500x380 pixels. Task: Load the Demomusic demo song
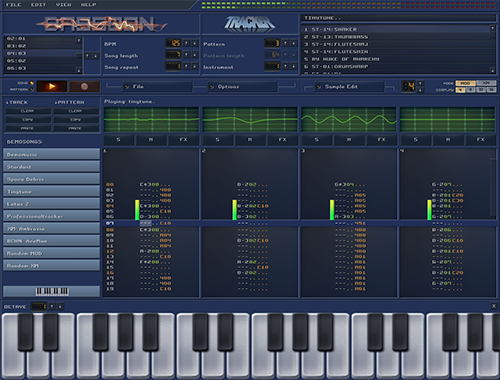tap(52, 154)
